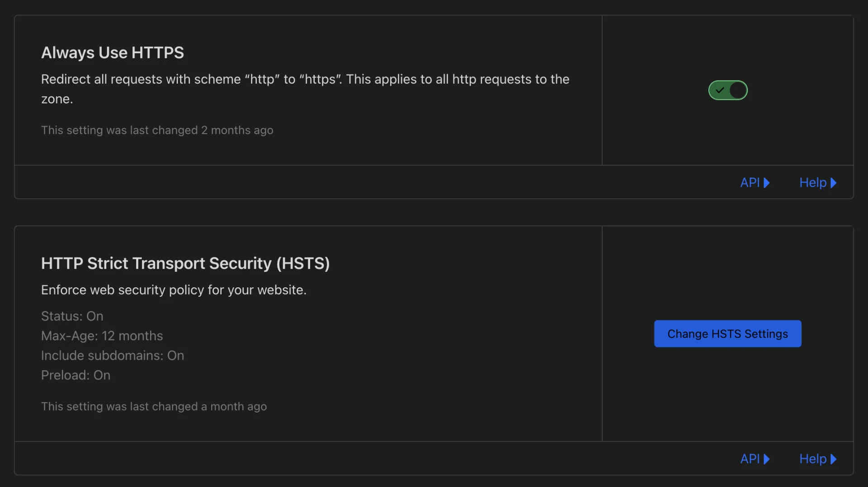Open Help for HTTP Strict Transport Security

[x=812, y=459]
